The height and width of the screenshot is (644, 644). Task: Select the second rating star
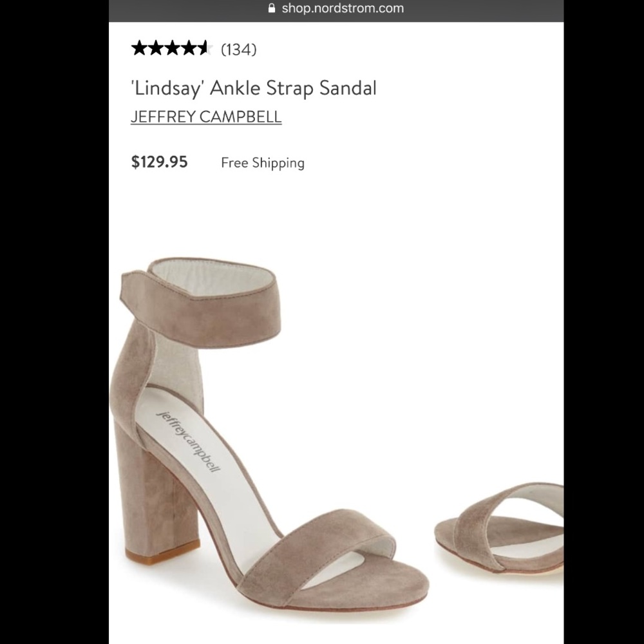point(156,48)
